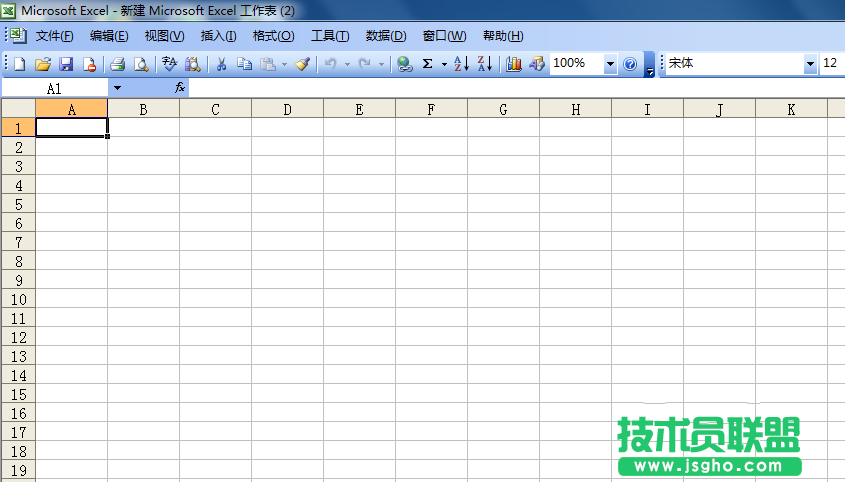Image resolution: width=845 pixels, height=482 pixels.
Task: Click the Name Box showing A1
Action: pos(54,88)
